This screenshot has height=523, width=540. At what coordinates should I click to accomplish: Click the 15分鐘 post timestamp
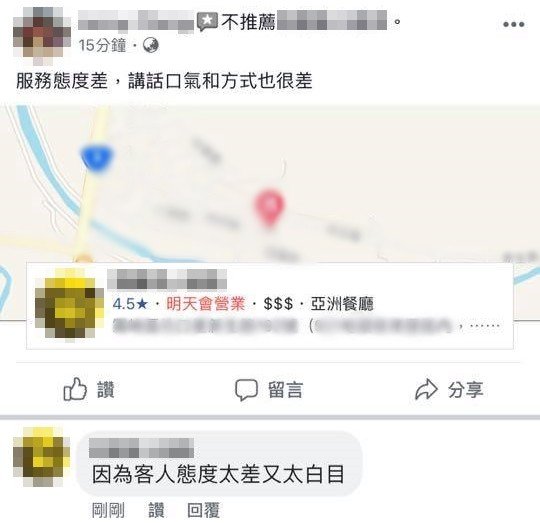click(x=102, y=45)
